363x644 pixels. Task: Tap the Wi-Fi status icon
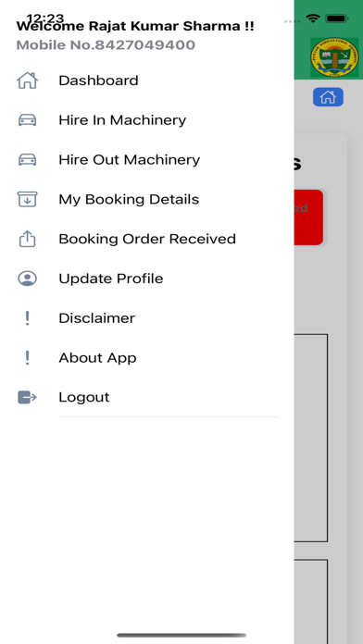[x=313, y=19]
